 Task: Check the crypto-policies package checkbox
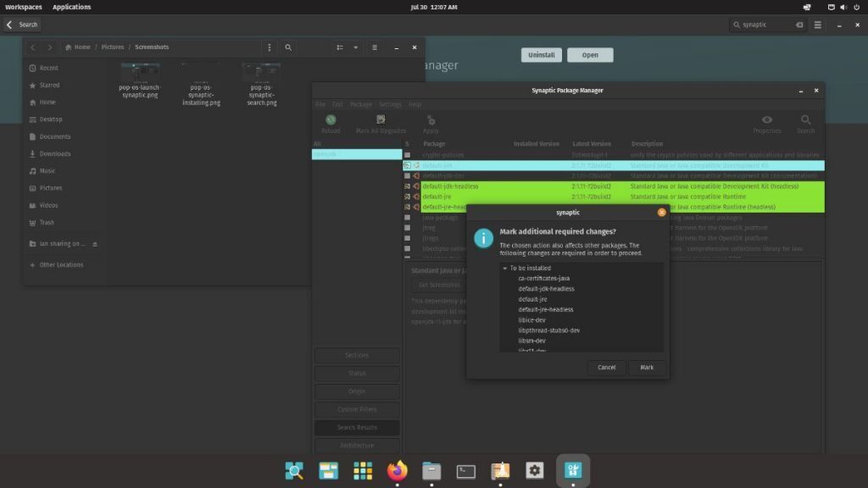tap(408, 154)
